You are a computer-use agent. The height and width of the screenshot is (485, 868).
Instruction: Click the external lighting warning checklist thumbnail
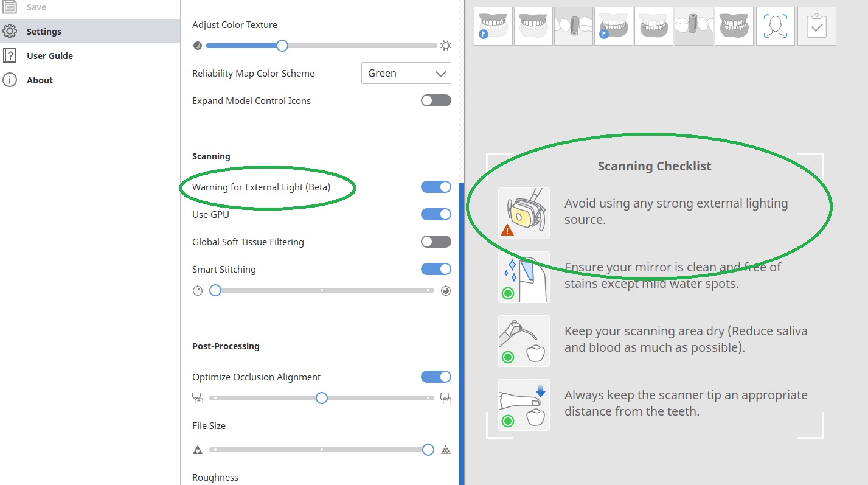pos(524,213)
